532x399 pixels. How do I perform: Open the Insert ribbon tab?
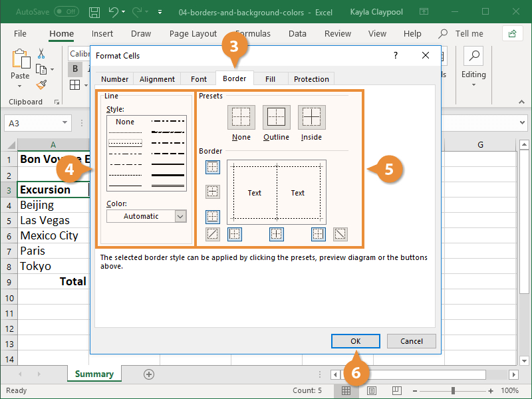102,33
